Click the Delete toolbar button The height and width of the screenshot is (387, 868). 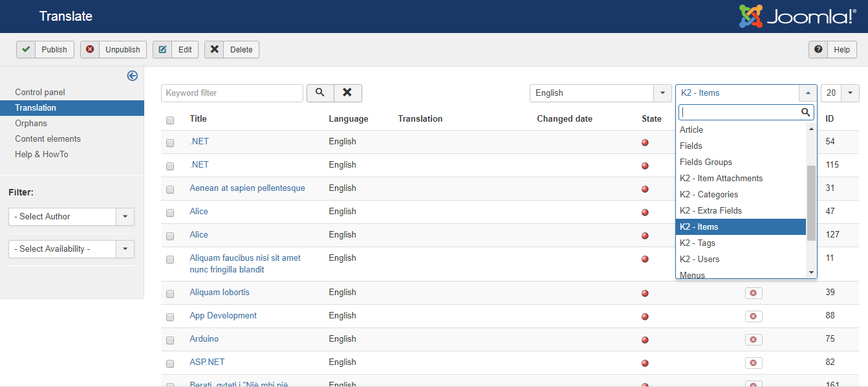pos(232,49)
